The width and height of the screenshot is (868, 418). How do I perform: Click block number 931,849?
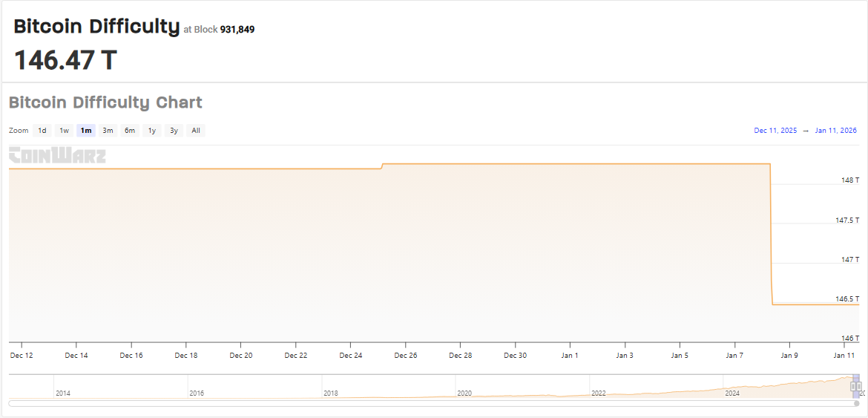237,30
